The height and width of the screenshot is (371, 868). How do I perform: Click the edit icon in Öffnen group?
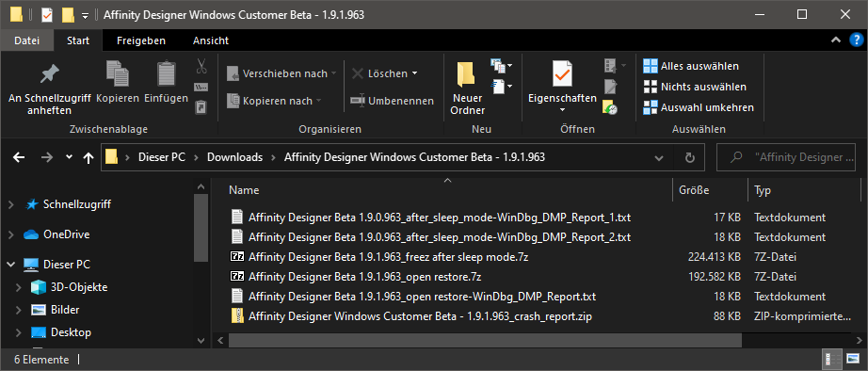(x=611, y=87)
